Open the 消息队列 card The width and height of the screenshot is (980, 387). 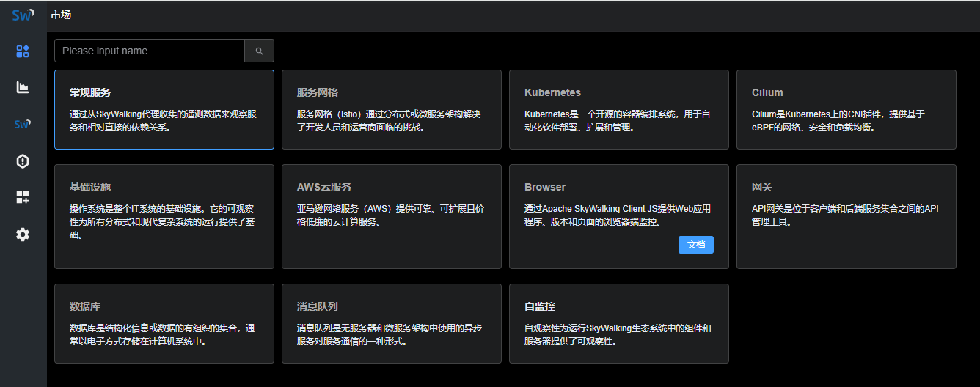pos(392,323)
